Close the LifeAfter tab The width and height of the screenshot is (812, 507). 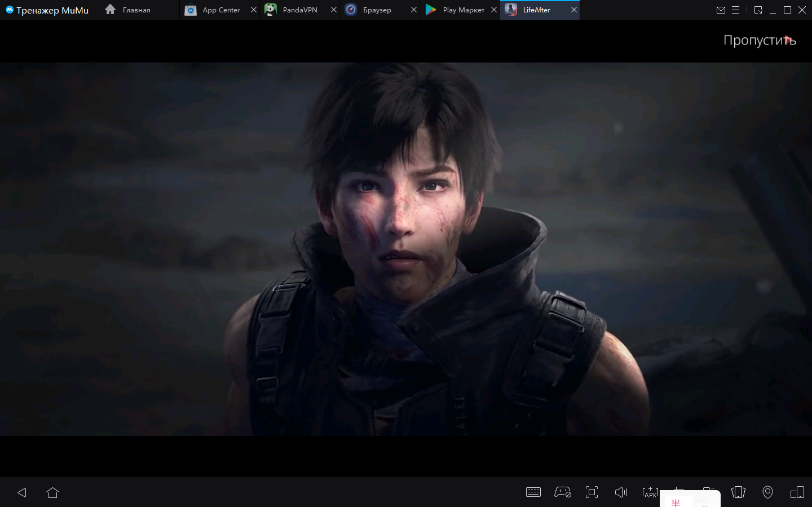click(x=574, y=10)
